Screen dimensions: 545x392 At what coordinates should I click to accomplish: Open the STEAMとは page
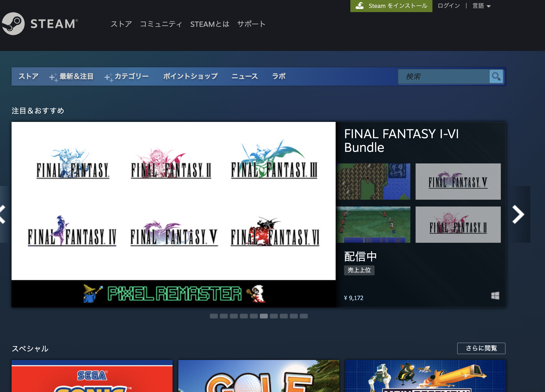pyautogui.click(x=210, y=24)
